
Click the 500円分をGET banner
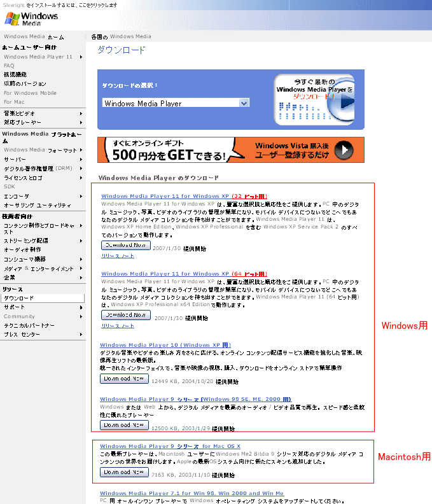(231, 150)
